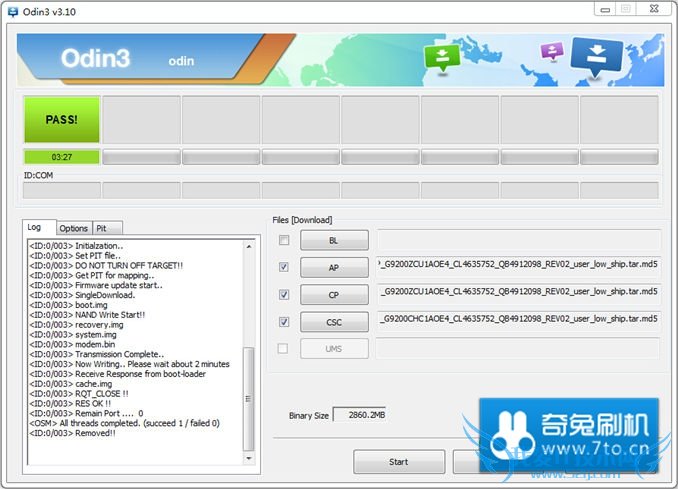The image size is (678, 489).
Task: Click the log scrollbar thumb
Action: tap(249, 399)
